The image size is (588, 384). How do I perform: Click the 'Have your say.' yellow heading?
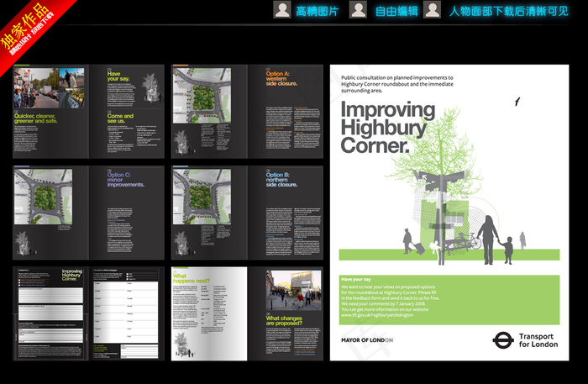[x=118, y=76]
